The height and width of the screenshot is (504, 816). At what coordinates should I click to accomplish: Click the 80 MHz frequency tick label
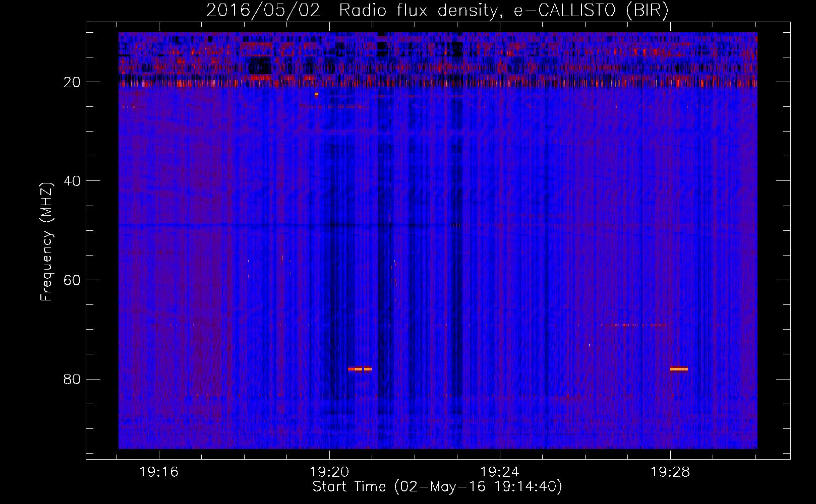pyautogui.click(x=73, y=379)
